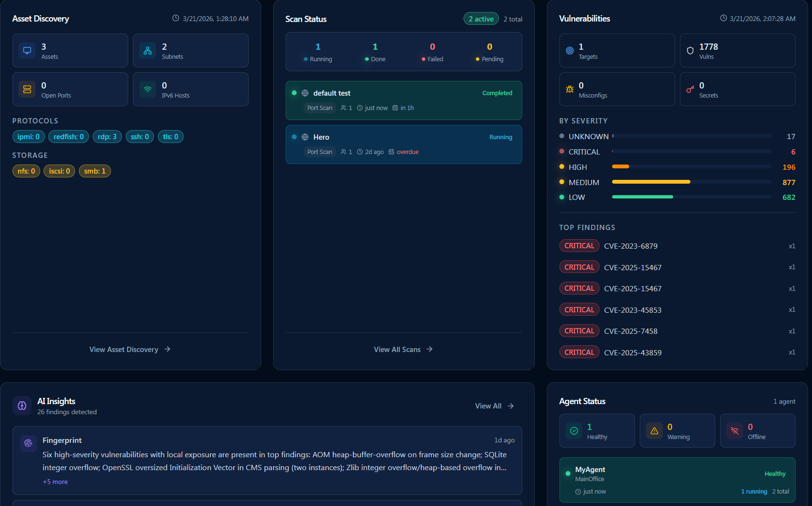Select the 2 active scans badge

[481, 19]
